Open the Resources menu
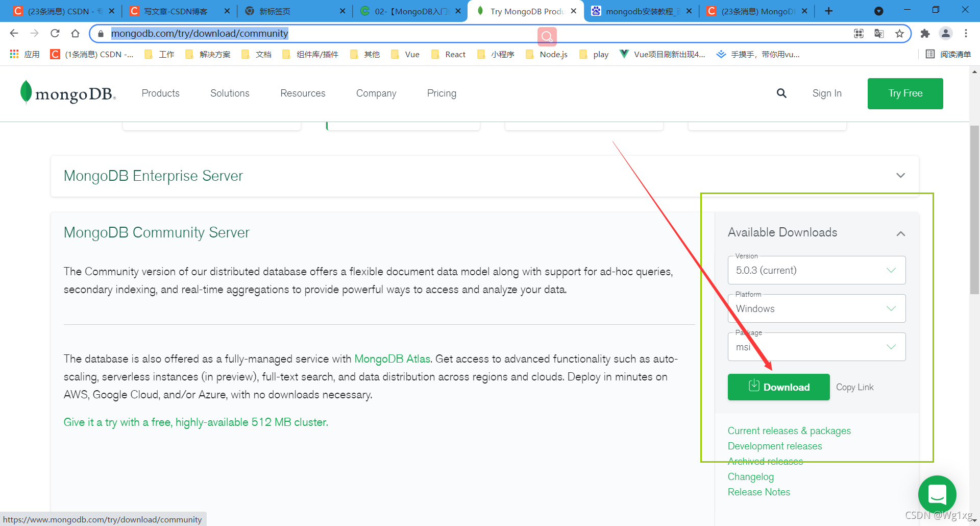The width and height of the screenshot is (980, 526). pyautogui.click(x=303, y=93)
